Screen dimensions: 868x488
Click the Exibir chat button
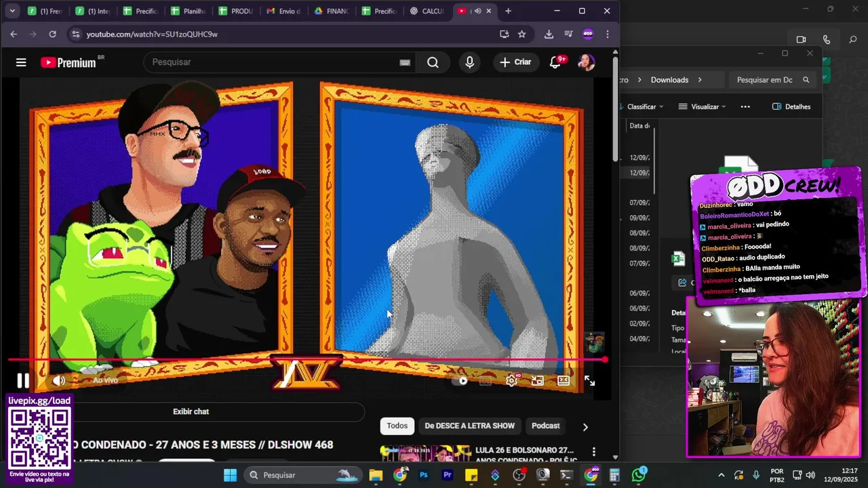[x=191, y=411]
